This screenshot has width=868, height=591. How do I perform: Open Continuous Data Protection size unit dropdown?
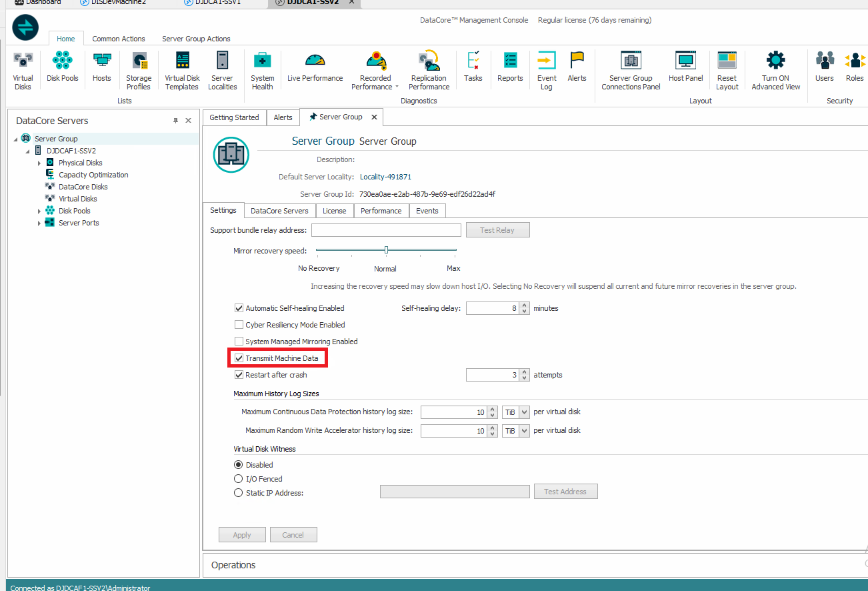523,412
